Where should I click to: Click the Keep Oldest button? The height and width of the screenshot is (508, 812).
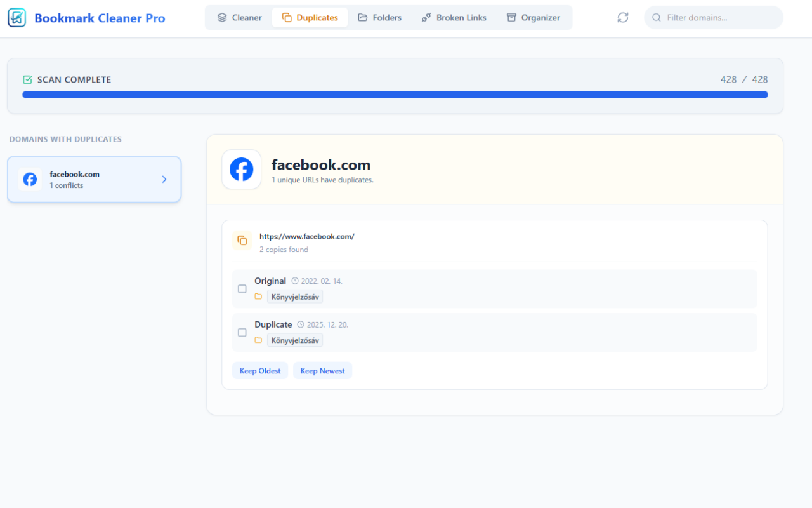click(260, 371)
